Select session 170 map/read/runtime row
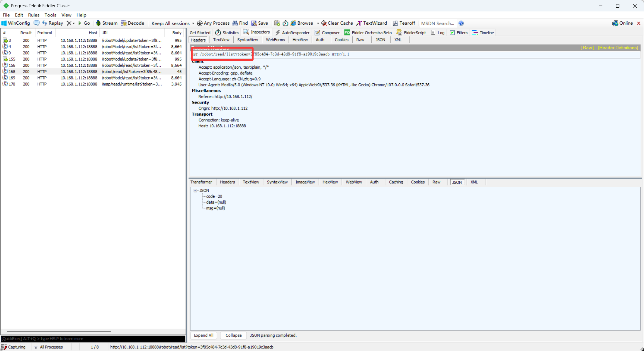The image size is (644, 351). (x=93, y=84)
